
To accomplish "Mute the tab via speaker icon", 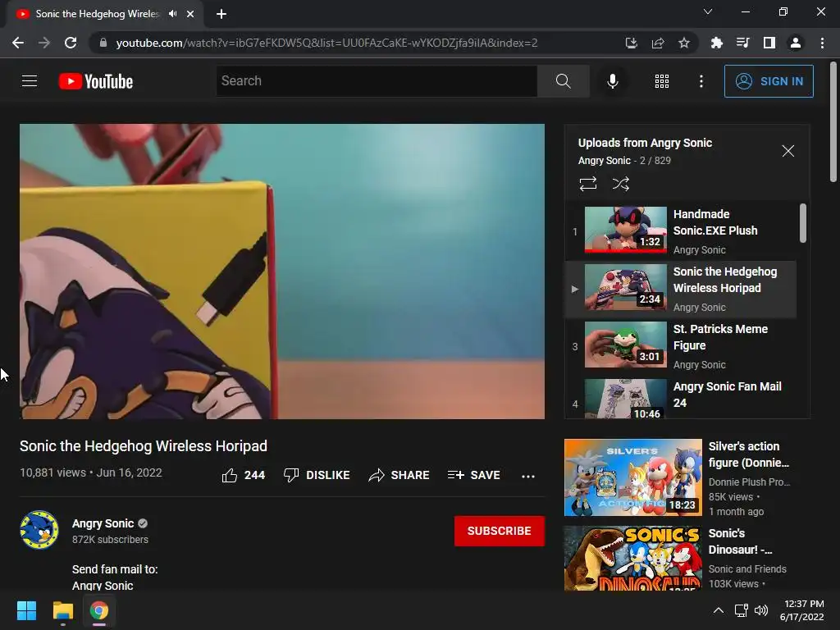I will coord(172,14).
